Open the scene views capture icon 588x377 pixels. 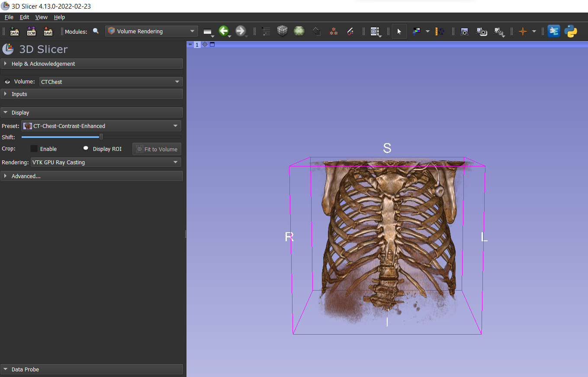482,31
